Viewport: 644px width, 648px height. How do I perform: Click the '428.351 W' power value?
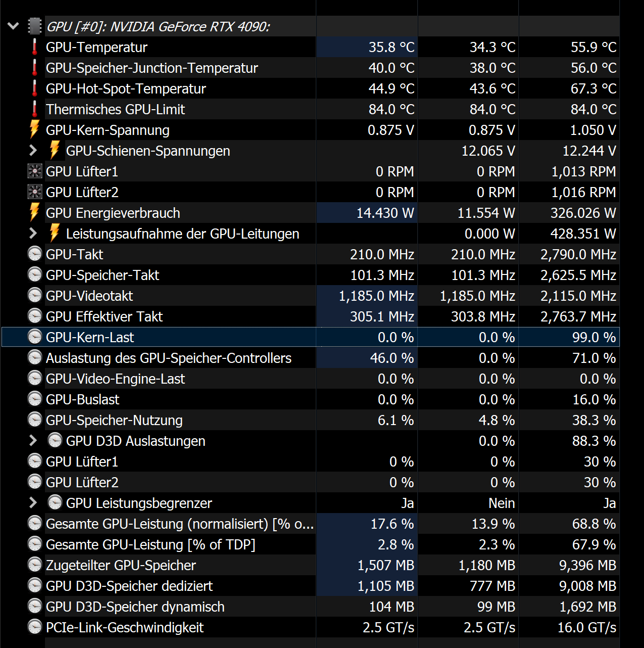click(583, 234)
